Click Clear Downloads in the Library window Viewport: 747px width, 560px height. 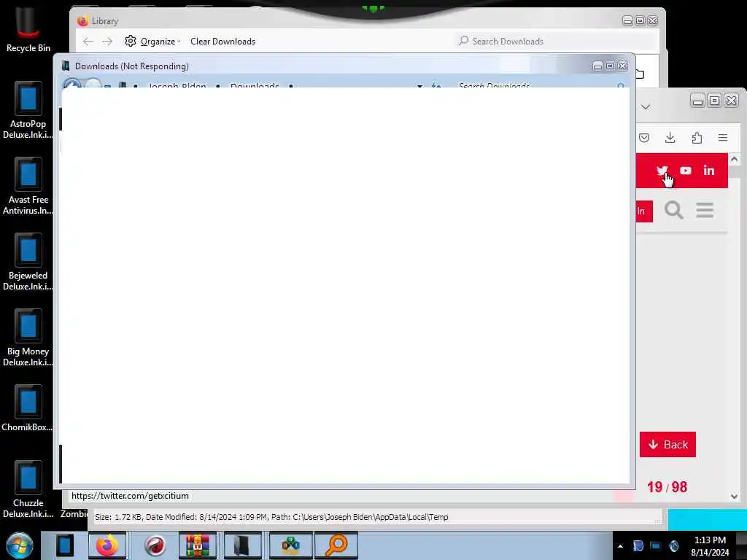(223, 42)
